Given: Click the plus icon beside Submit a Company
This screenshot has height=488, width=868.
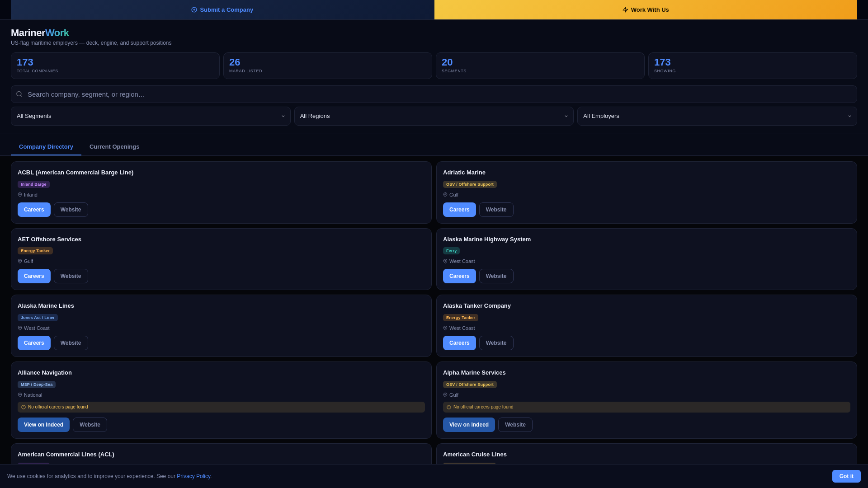Looking at the screenshot, I should pos(194,10).
